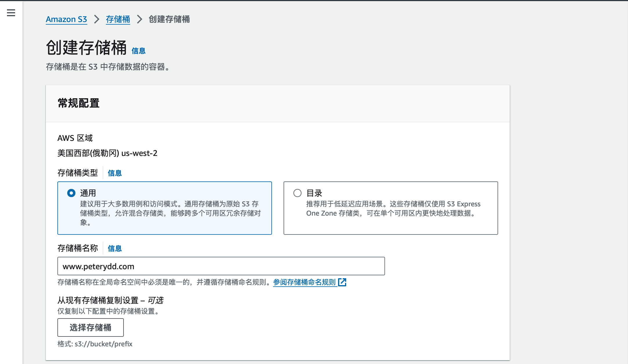Viewport: 628px width, 364px height.
Task: Click the first breadcrumb chevron separator
Action: [x=97, y=19]
